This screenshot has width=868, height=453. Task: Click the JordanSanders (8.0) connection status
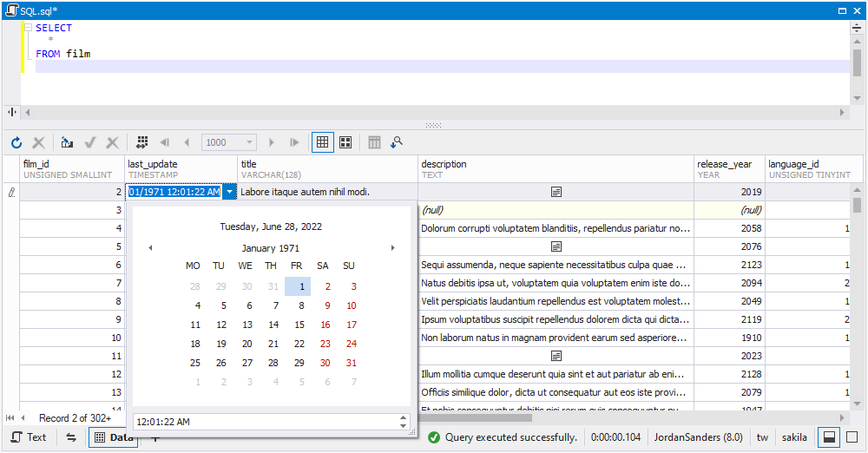[698, 437]
